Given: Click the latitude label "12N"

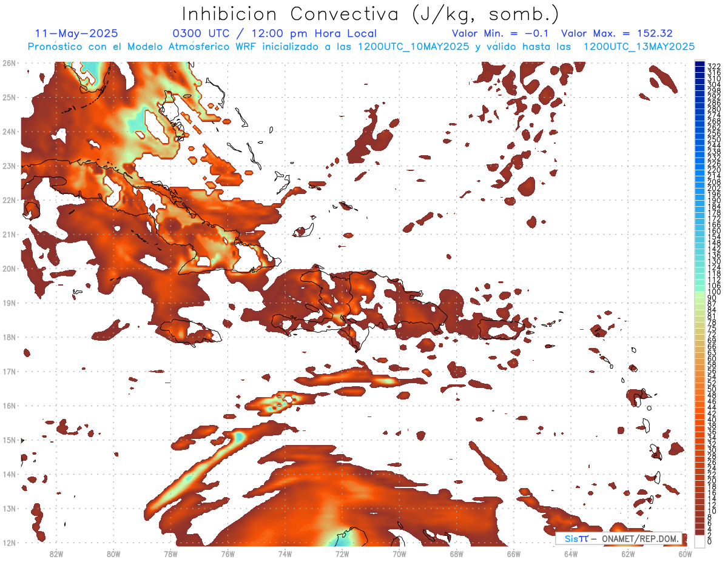Looking at the screenshot, I should [9, 543].
